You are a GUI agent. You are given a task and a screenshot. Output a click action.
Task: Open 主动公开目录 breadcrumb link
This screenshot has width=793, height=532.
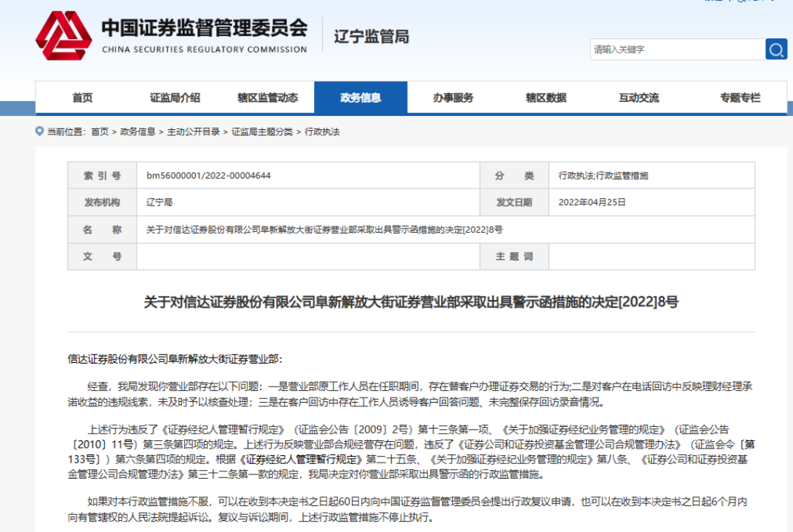(193, 132)
